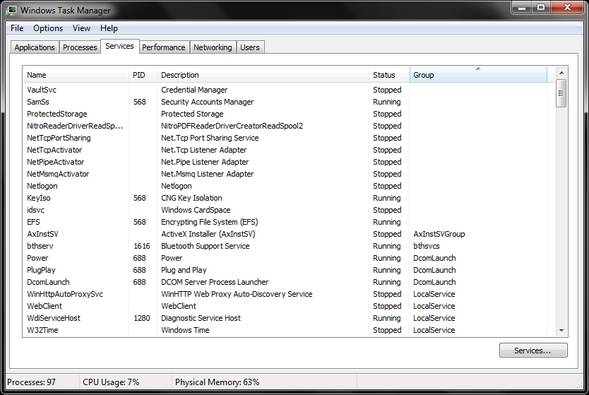The image size is (589, 395).
Task: Click PID 1280 in WdiServiceHost row
Action: (142, 318)
